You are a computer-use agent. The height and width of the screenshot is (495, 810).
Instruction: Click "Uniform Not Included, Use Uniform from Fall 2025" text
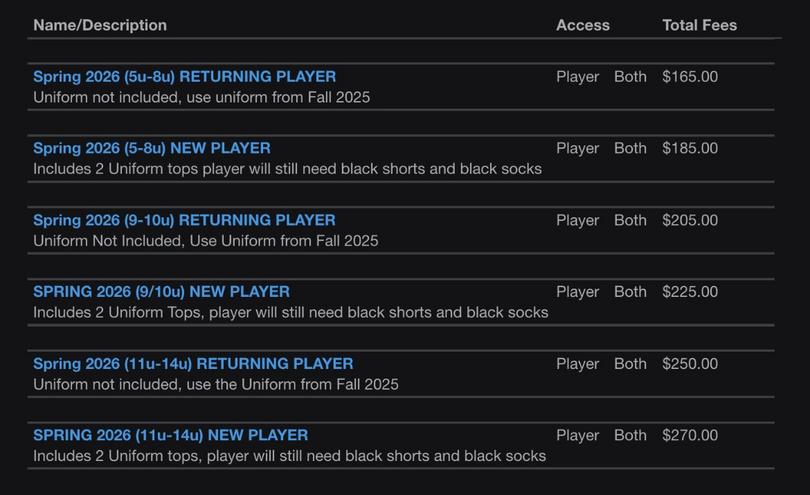[205, 241]
